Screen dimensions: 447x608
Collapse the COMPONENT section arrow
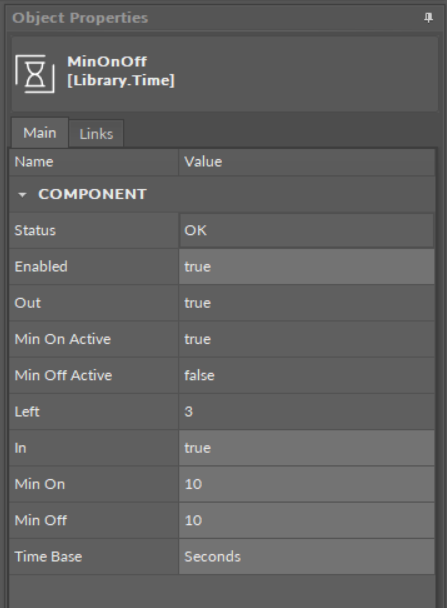coord(22,195)
